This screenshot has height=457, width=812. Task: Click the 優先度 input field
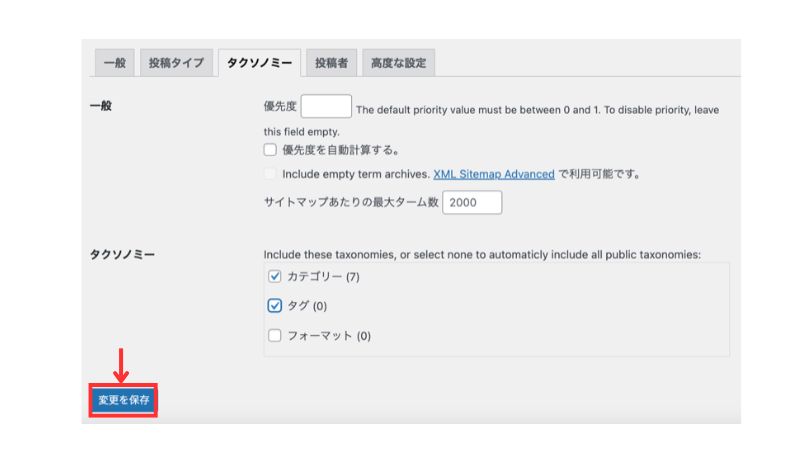coord(326,107)
